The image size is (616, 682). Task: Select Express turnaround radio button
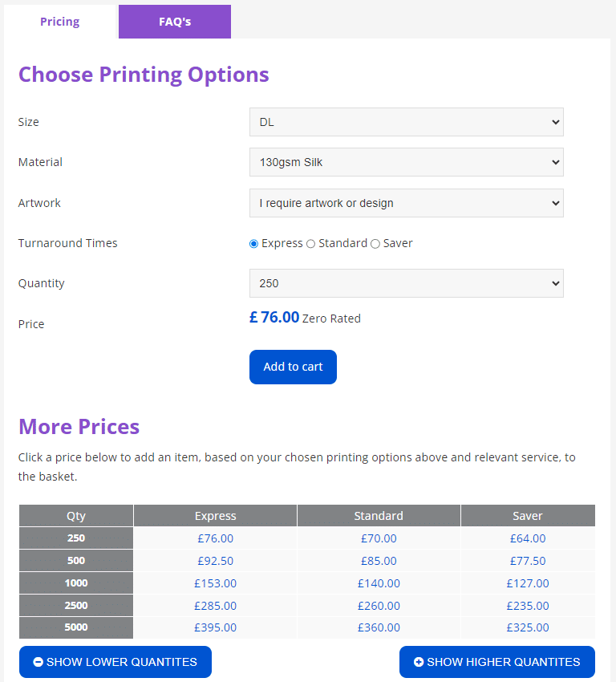[x=254, y=243]
